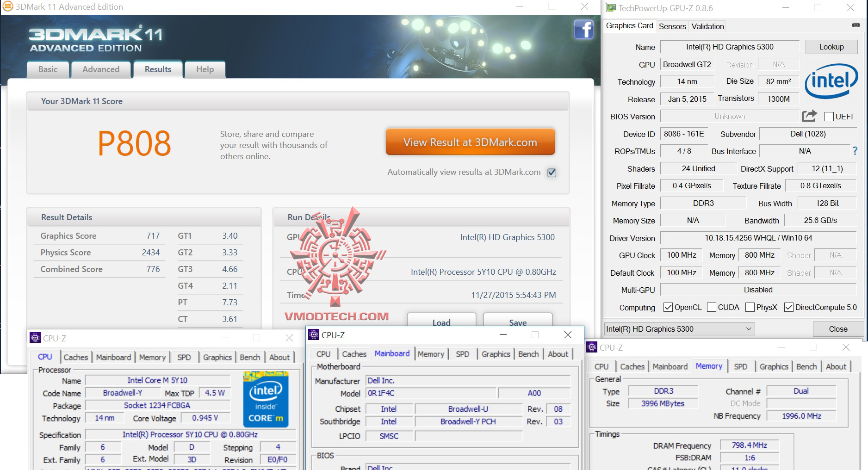
Task: Click the Southbridge Broadwell-Y PCH field
Action: tap(468, 421)
